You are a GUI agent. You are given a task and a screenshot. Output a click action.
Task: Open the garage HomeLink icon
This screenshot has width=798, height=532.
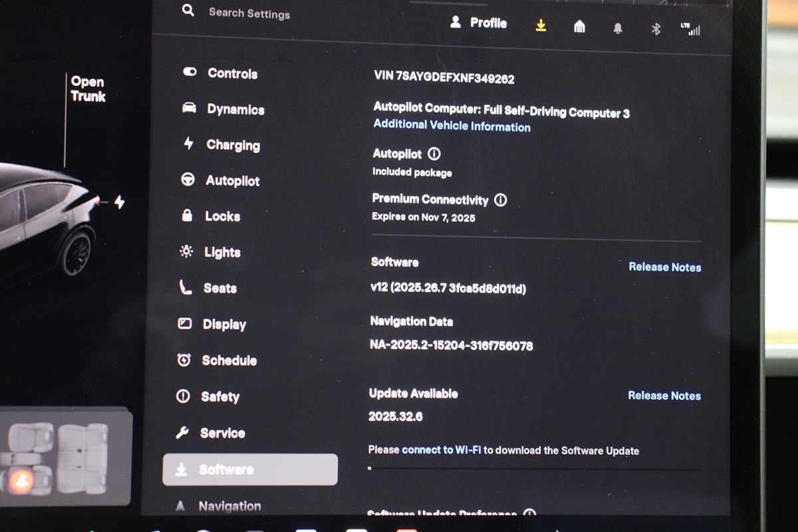tap(579, 27)
